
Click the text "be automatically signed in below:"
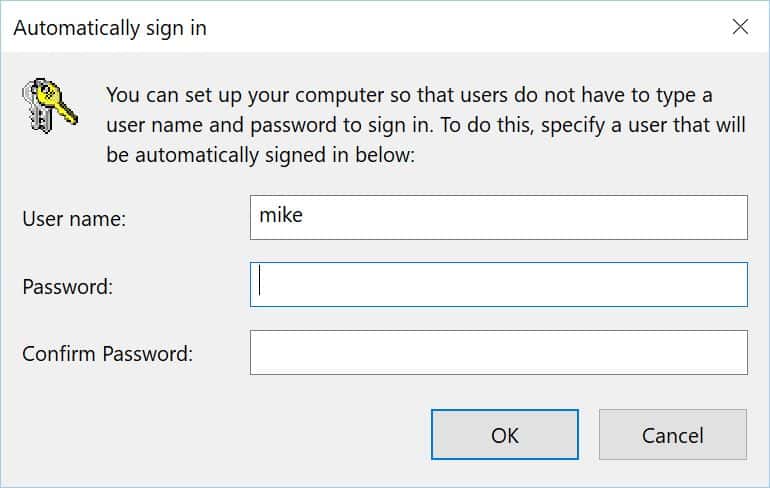pyautogui.click(x=260, y=155)
